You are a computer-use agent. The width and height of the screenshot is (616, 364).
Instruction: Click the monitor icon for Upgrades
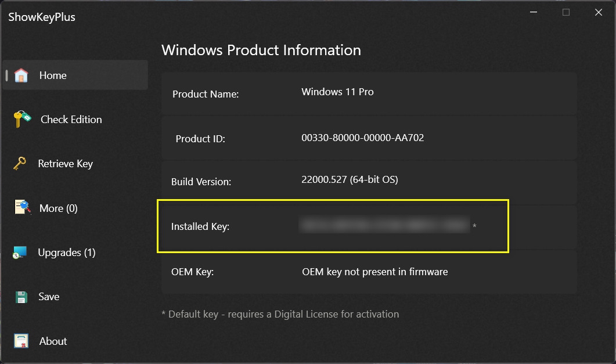20,253
